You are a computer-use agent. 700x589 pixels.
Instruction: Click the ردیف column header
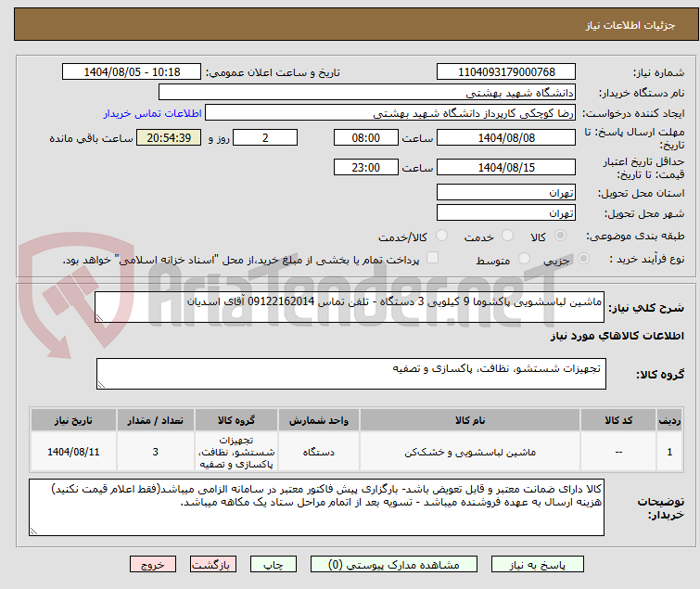669,420
